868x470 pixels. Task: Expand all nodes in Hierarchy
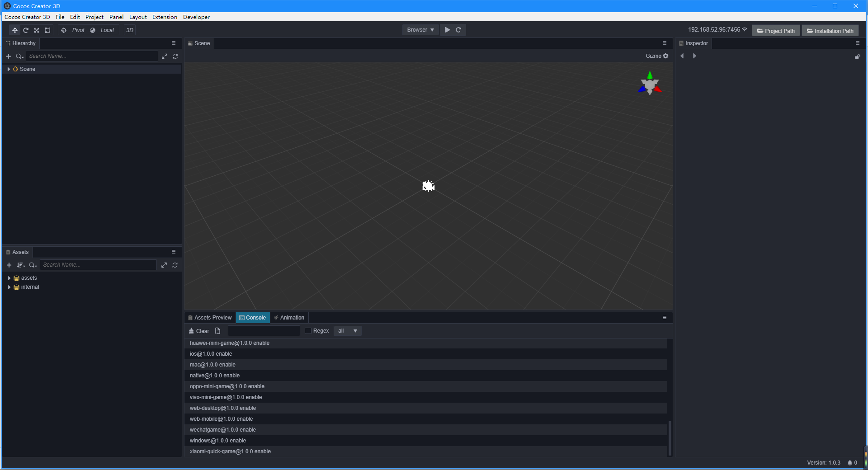(165, 56)
